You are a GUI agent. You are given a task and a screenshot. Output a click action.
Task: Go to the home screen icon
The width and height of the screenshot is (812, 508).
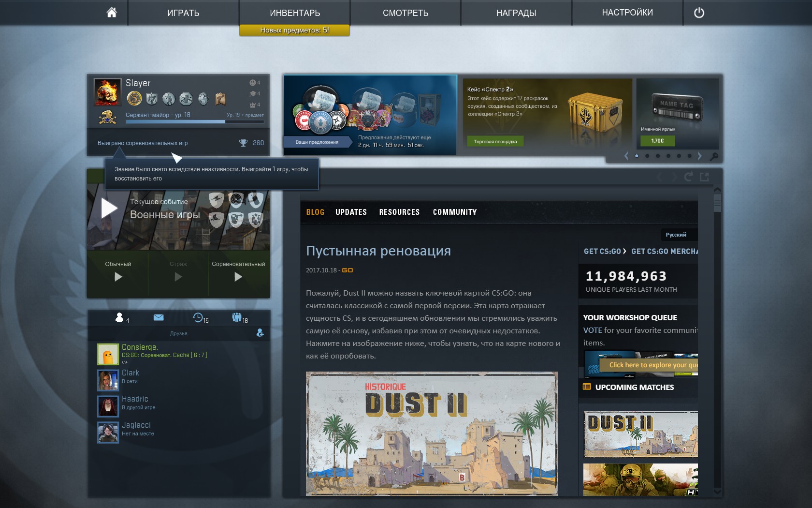(x=112, y=13)
